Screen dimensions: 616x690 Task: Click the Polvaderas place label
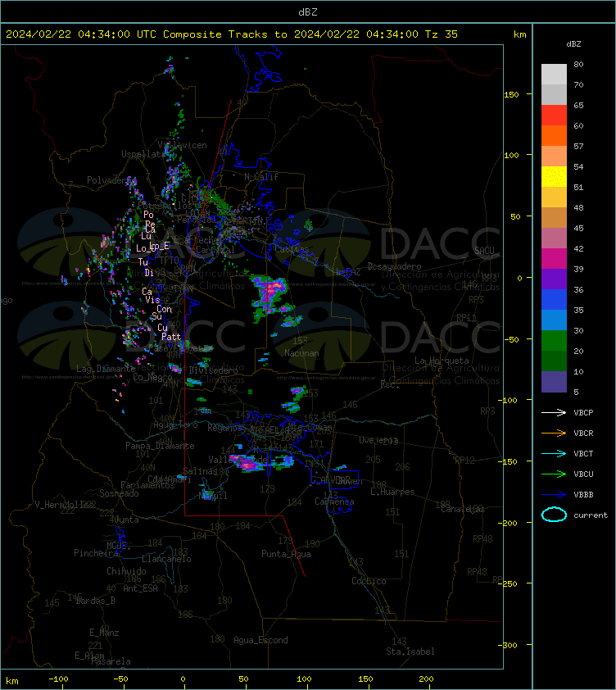tap(111, 180)
